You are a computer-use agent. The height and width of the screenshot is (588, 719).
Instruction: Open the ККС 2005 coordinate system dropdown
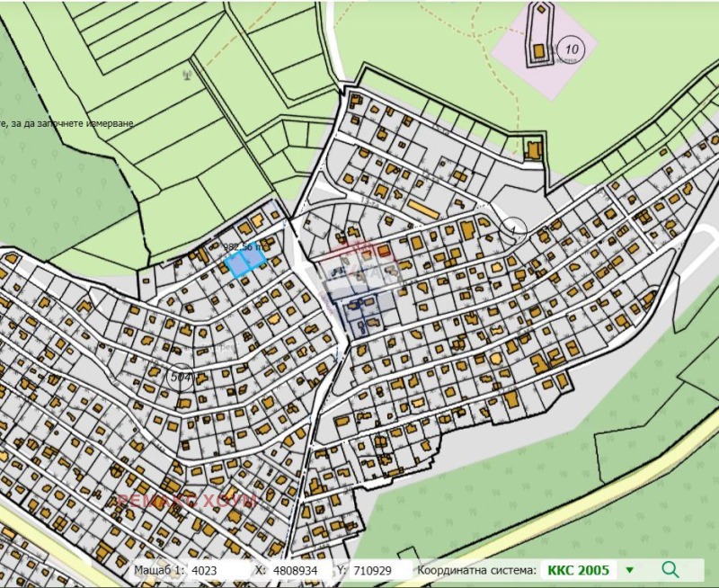[581, 570]
